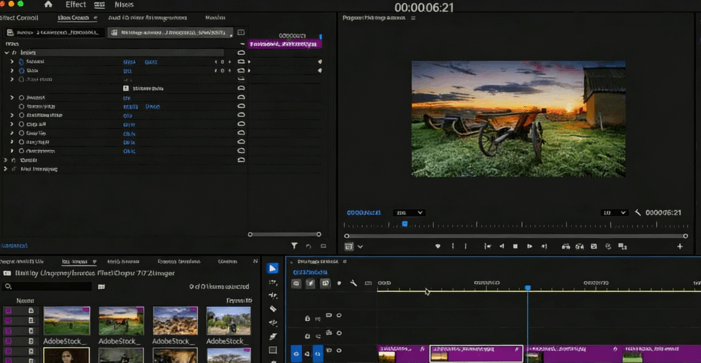Open highlighted sequence clip dropdown in Effect Controls
Viewport: 701px width, 363px height.
pyautogui.click(x=171, y=33)
